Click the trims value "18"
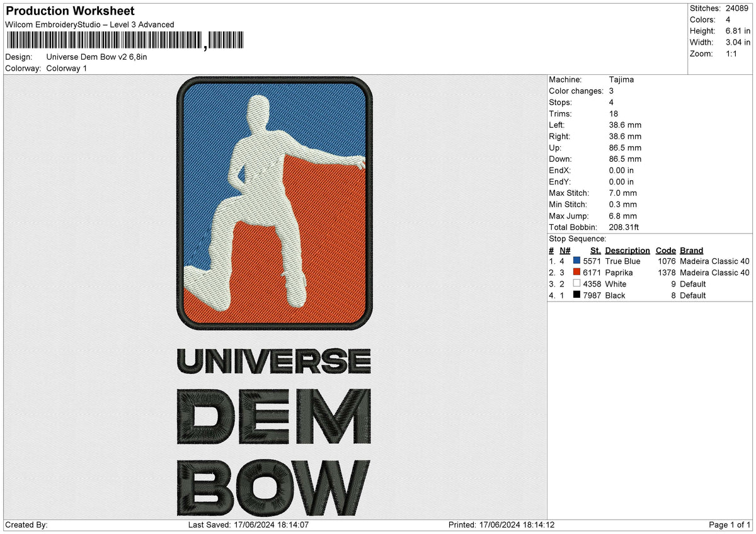 point(614,113)
